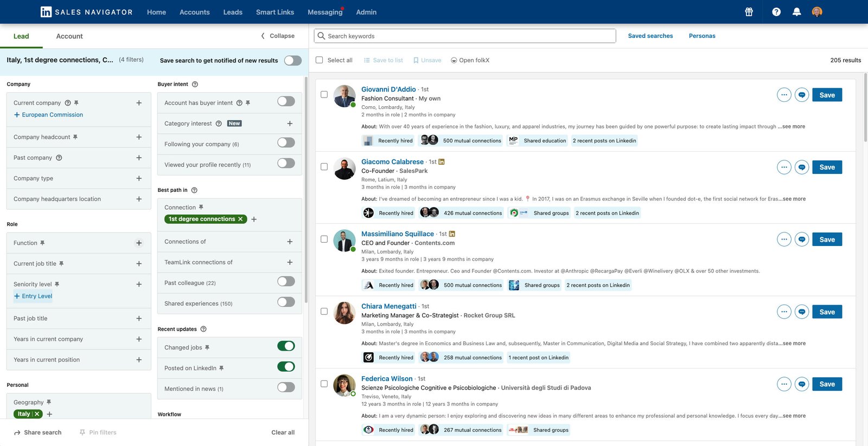The image size is (868, 446).
Task: Open more actions for Federica Wilson
Action: (784, 384)
